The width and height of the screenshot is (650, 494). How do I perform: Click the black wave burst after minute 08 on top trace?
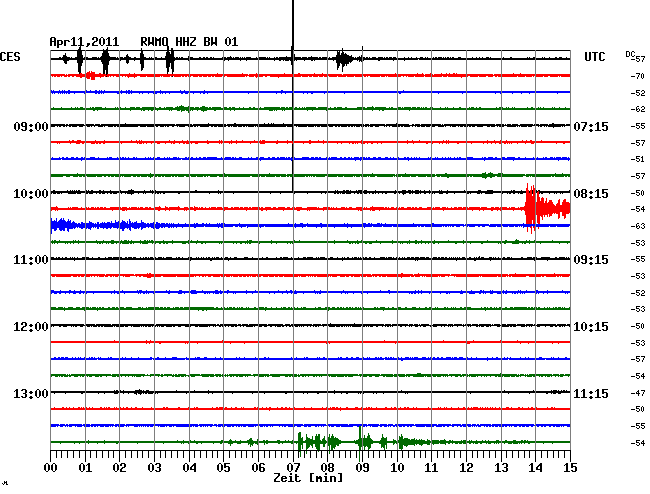pos(345,59)
